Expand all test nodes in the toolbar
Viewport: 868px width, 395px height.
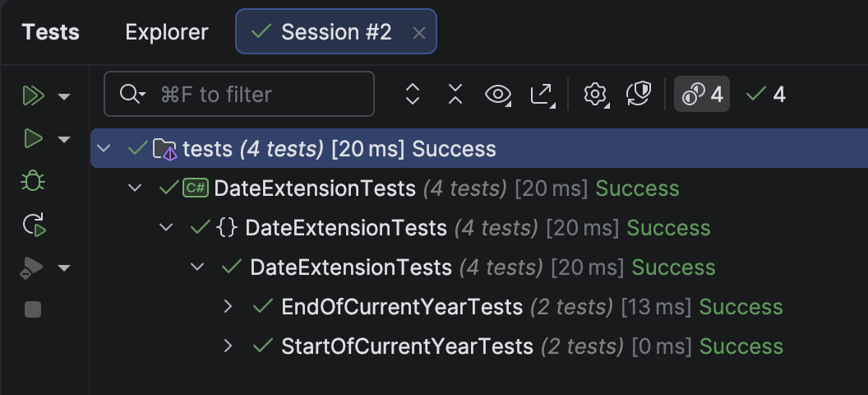coord(413,95)
